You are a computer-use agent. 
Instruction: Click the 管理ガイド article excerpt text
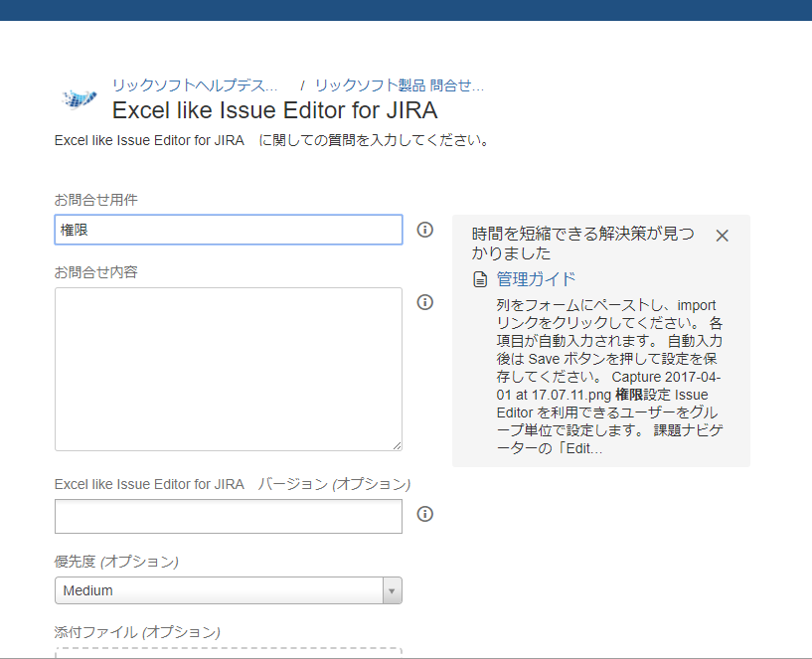pos(609,377)
